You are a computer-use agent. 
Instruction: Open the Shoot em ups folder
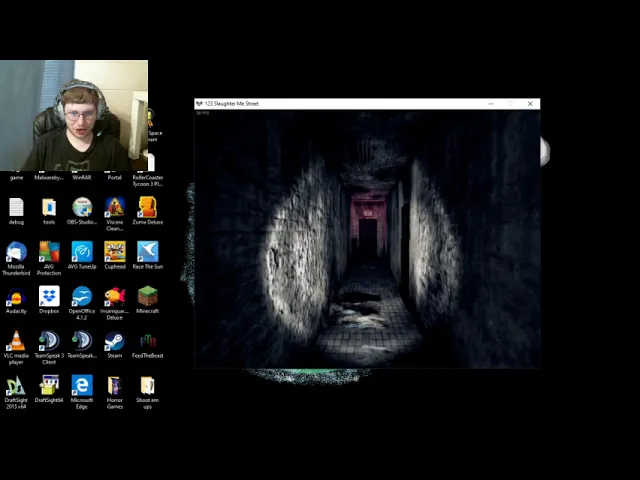coord(147,385)
